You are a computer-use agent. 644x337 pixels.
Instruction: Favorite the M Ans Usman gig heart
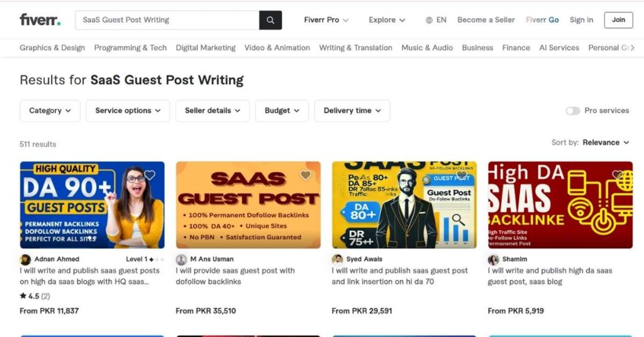point(306,175)
